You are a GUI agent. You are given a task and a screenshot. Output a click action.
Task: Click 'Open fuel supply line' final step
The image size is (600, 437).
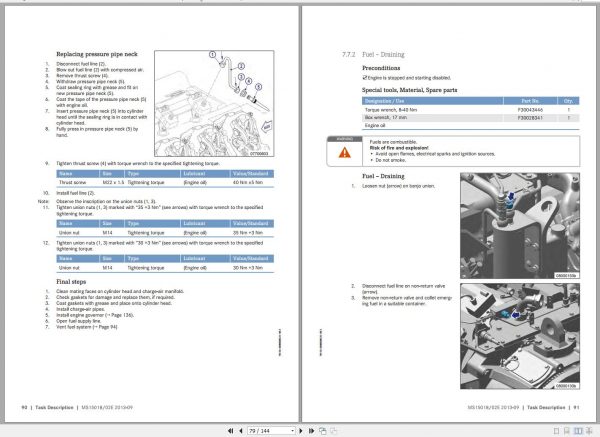pyautogui.click(x=79, y=321)
